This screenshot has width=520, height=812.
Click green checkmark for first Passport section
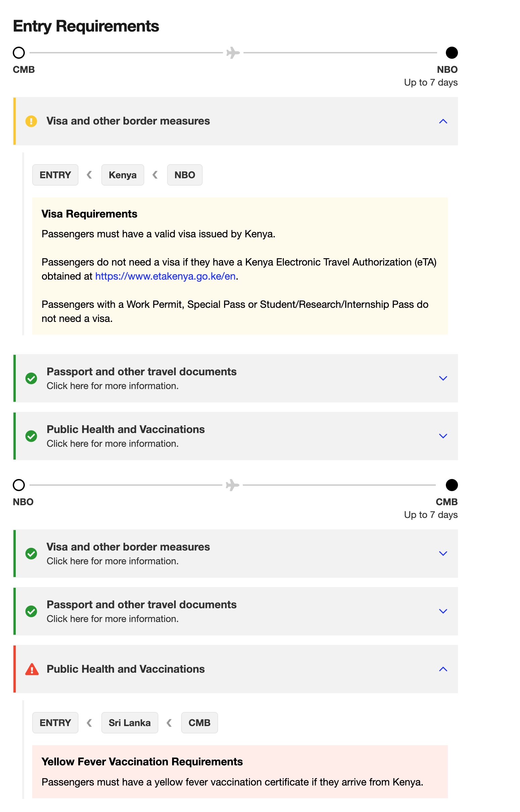(x=32, y=378)
